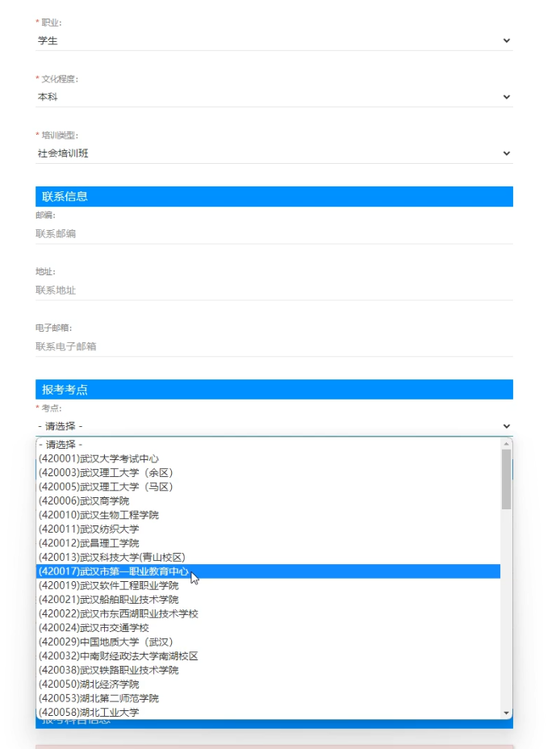Click scroll down arrow in 考点 list
This screenshot has height=749, width=560.
pos(507,713)
